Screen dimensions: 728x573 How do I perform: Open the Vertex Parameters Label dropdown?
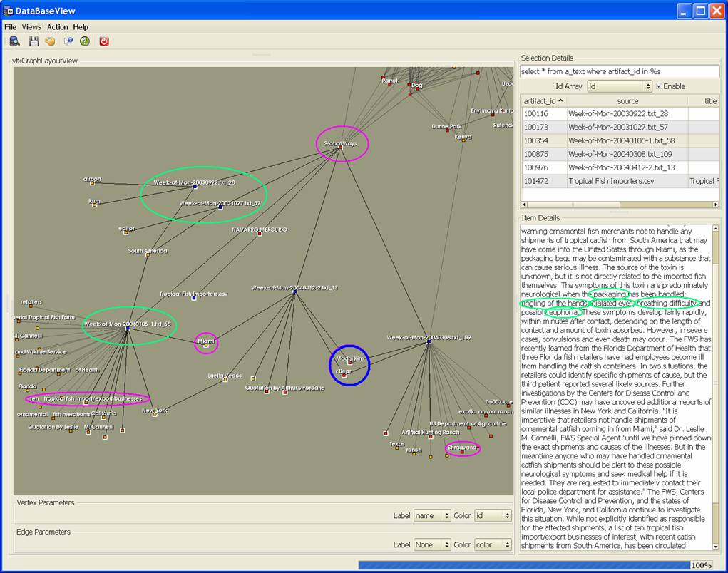432,515
